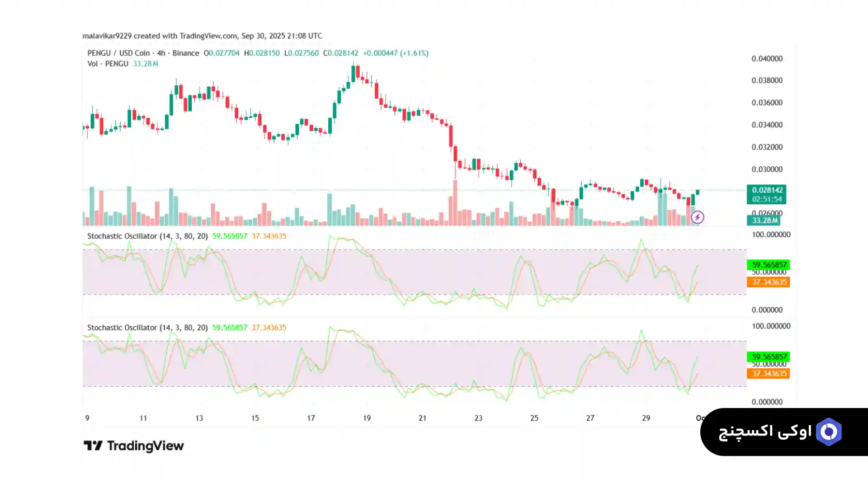Click the purple lightning bolt icon
This screenshot has height=488, width=868.
point(697,217)
